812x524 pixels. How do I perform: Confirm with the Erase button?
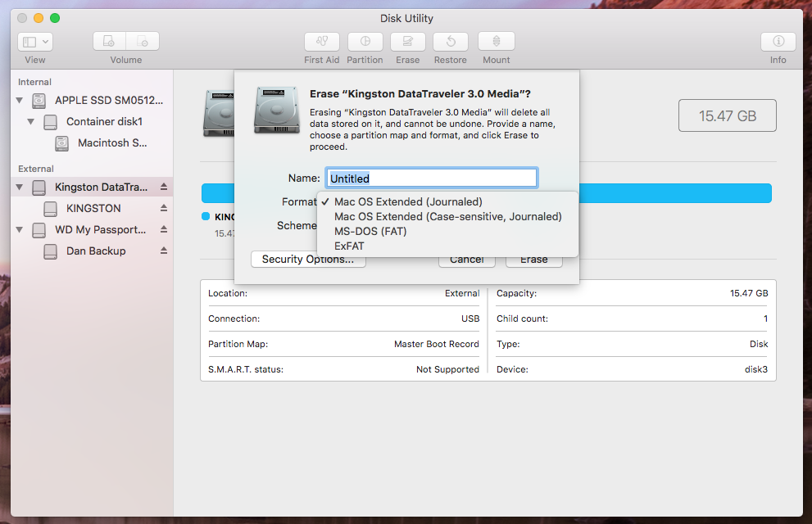click(534, 262)
